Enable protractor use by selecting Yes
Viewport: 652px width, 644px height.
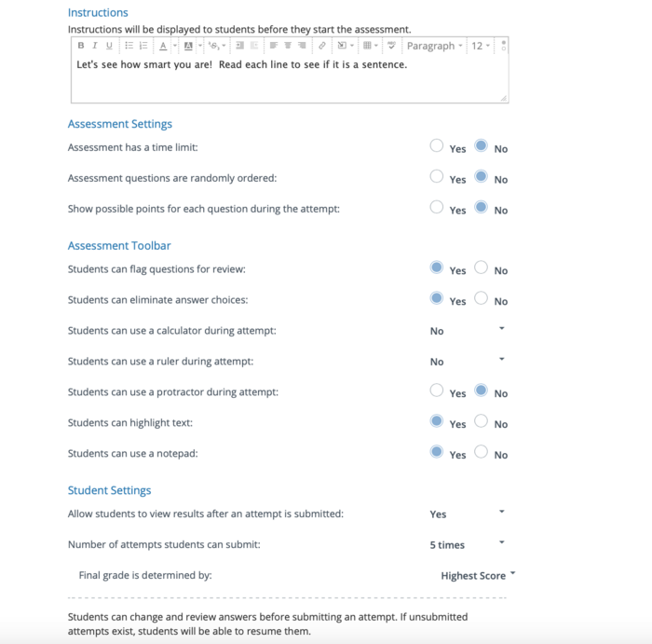click(x=437, y=391)
